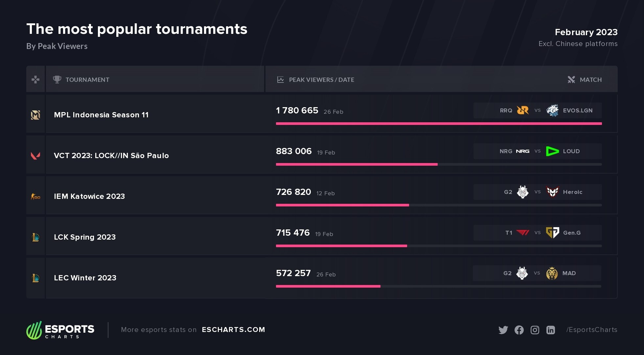Viewport: 644px width, 355px height.
Task: Click the /EsportsCharts social handle
Action: pos(591,330)
